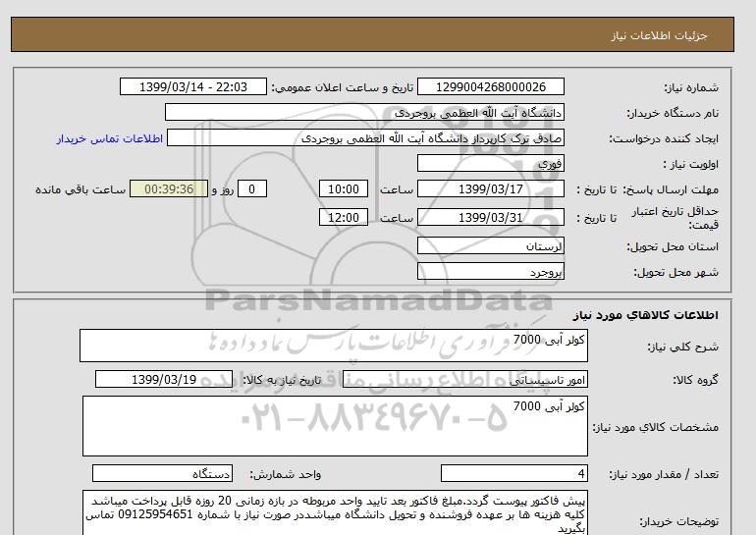Select the priority field فوري
756x535 pixels.
click(490, 163)
